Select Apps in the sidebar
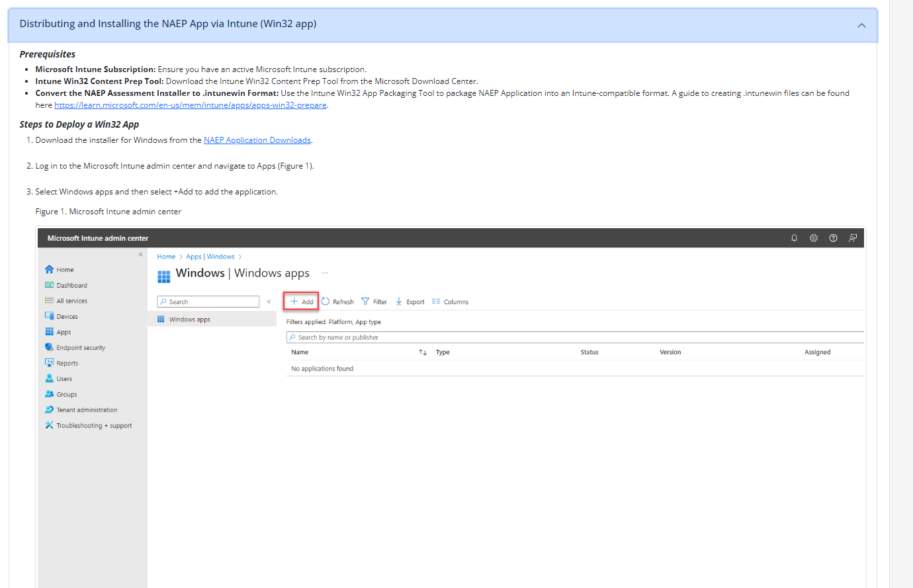The width and height of the screenshot is (913, 588). point(58,332)
